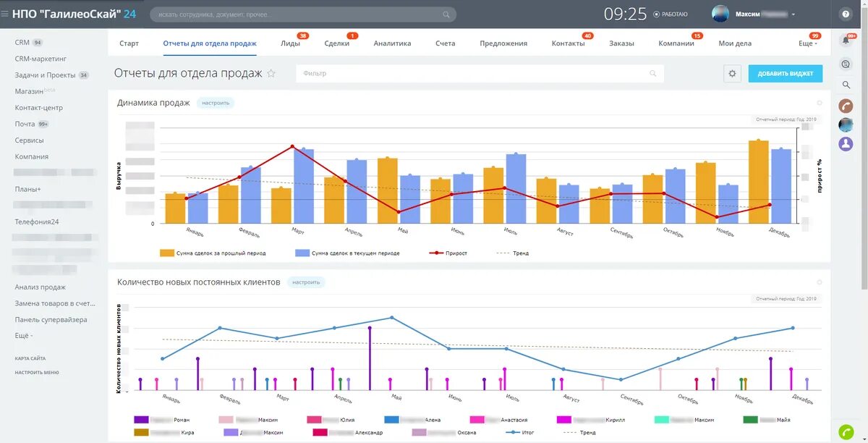The height and width of the screenshot is (443, 868).
Task: Open Магазин in sidebar
Action: pos(29,91)
